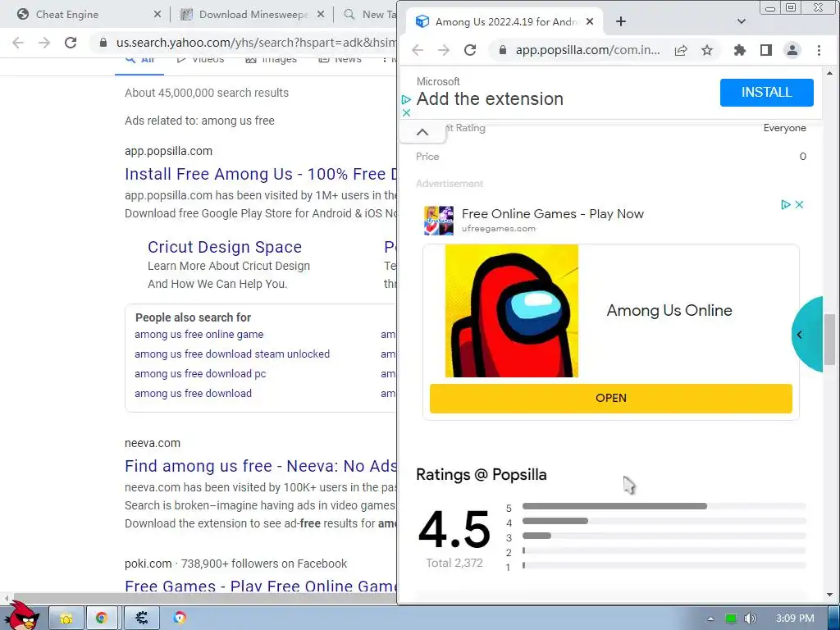Click among us free download steam unlocked

click(232, 354)
